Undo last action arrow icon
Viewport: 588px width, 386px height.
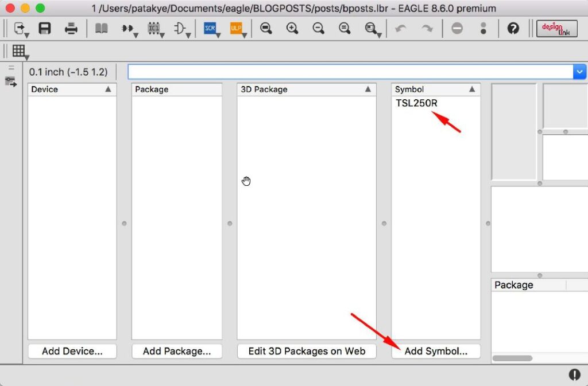401,29
